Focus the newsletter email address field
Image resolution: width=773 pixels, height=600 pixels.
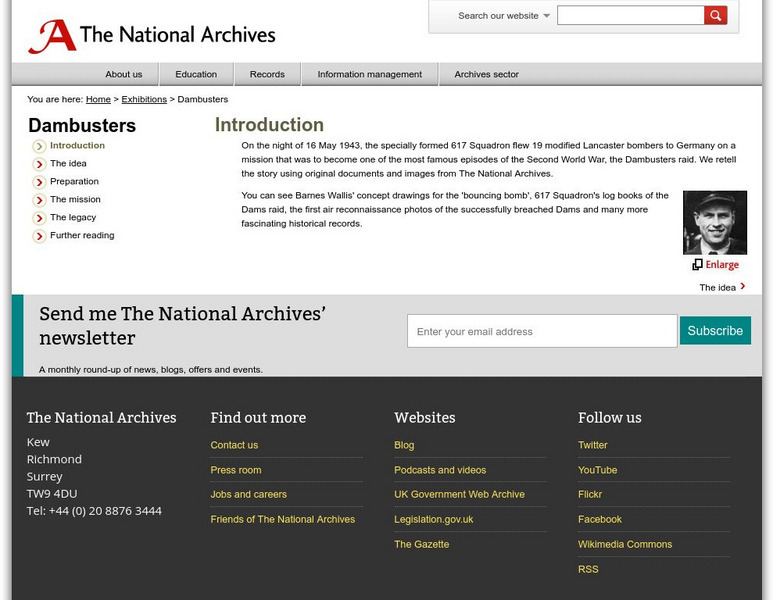(542, 331)
